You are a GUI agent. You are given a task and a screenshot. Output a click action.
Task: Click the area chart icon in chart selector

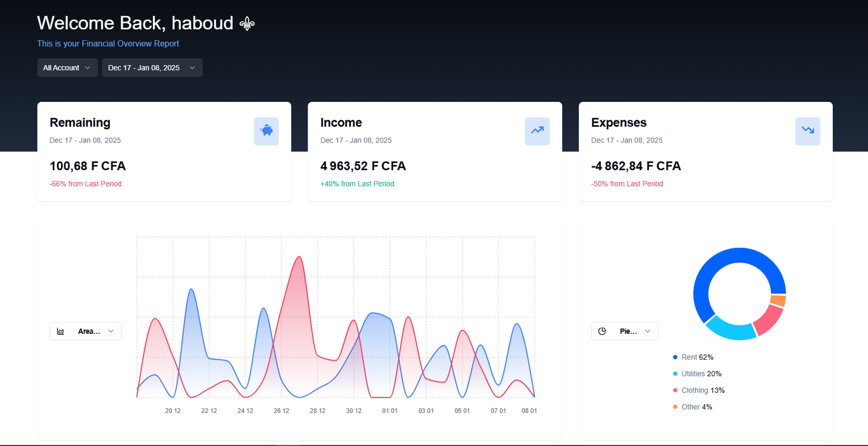61,331
